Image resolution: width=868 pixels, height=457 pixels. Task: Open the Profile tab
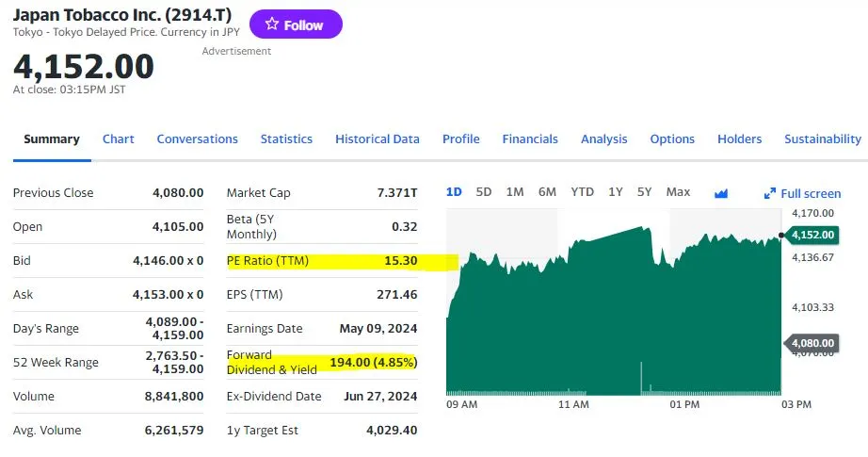(x=460, y=139)
